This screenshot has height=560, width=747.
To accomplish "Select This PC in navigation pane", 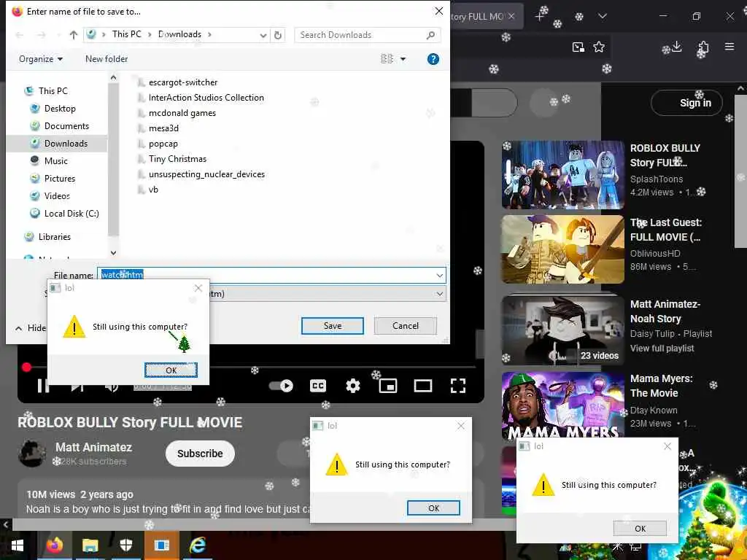I will point(53,90).
